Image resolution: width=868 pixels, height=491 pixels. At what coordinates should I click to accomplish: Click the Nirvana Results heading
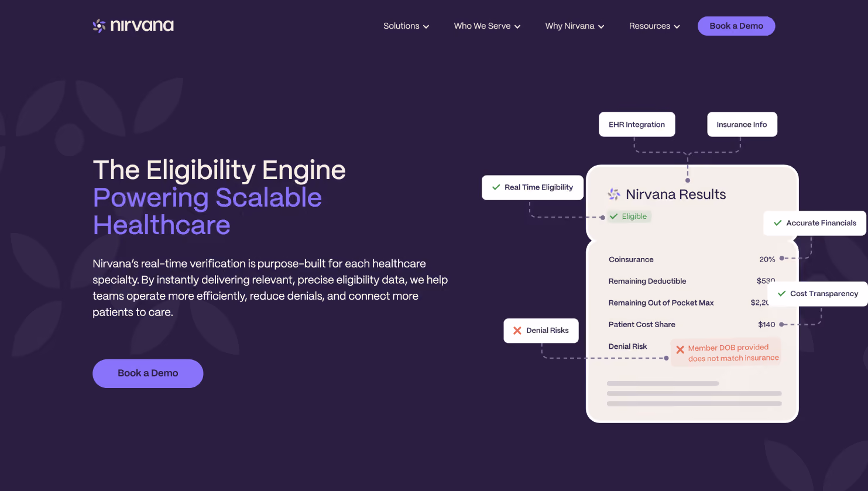coord(675,194)
